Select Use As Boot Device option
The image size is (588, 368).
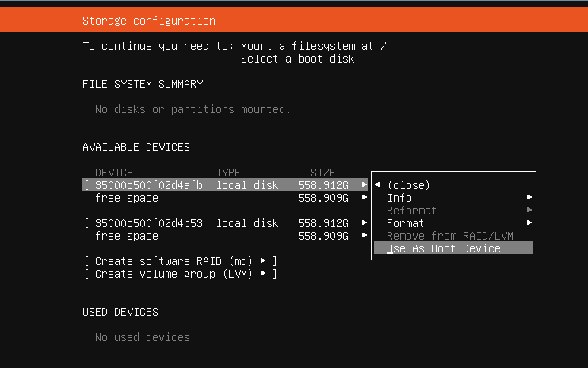(444, 248)
